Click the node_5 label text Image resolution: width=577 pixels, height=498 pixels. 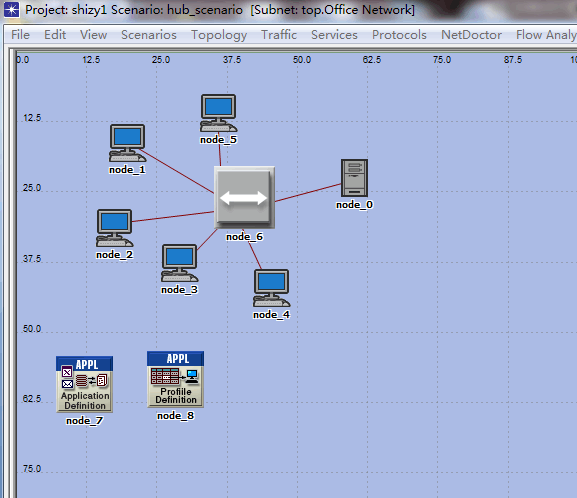point(219,140)
